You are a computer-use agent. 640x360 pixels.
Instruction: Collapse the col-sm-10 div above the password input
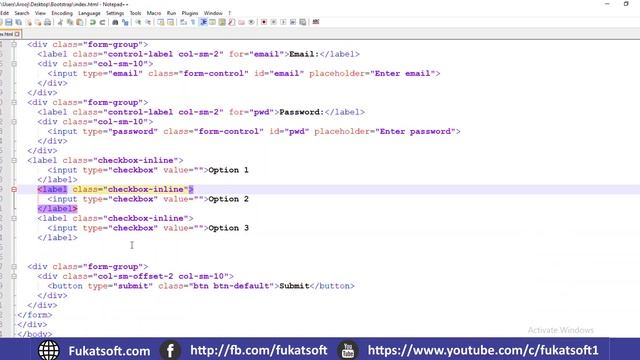(x=14, y=122)
